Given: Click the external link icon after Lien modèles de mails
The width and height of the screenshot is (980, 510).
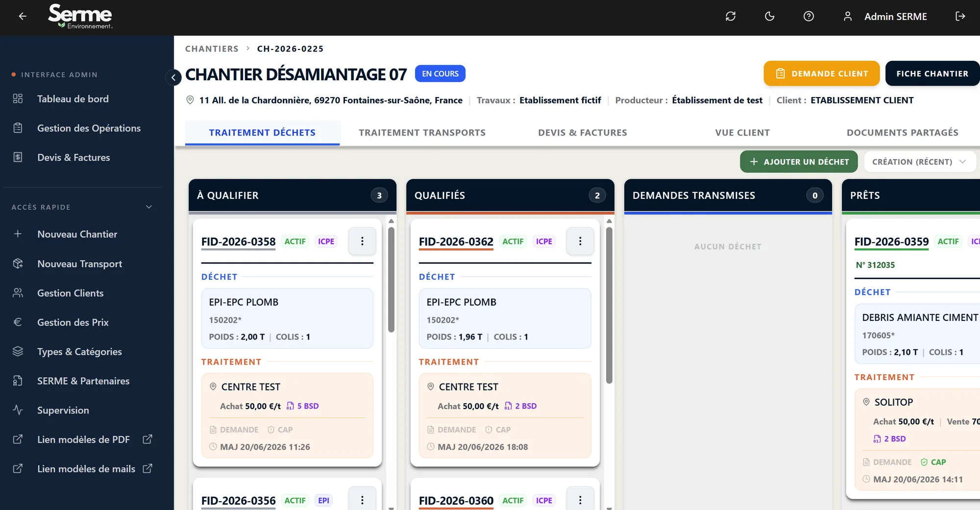Looking at the screenshot, I should tap(147, 469).
